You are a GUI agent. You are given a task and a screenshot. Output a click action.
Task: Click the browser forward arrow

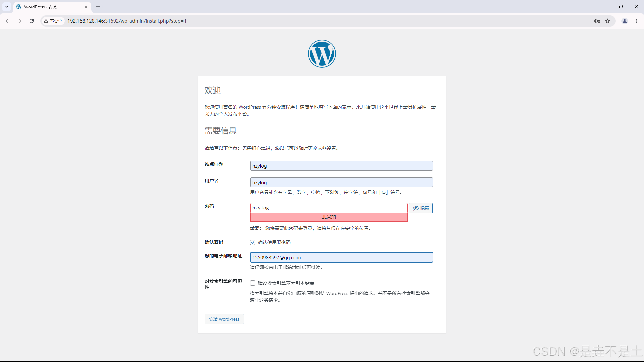(x=19, y=21)
